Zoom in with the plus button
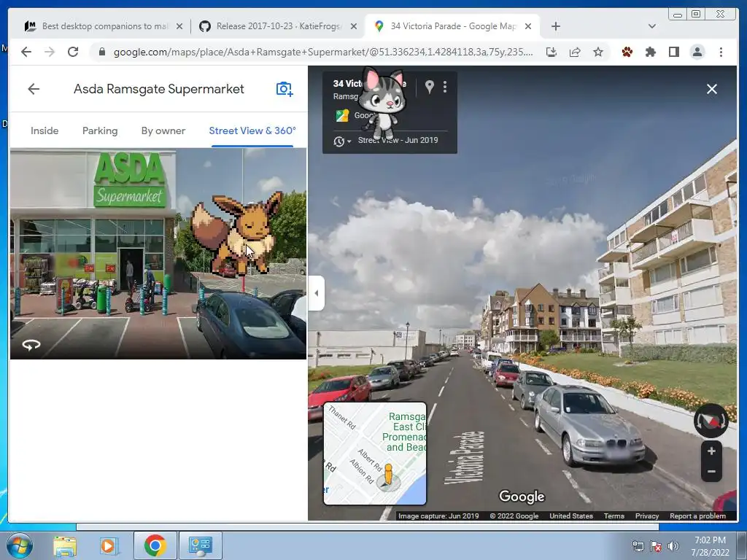 711,451
